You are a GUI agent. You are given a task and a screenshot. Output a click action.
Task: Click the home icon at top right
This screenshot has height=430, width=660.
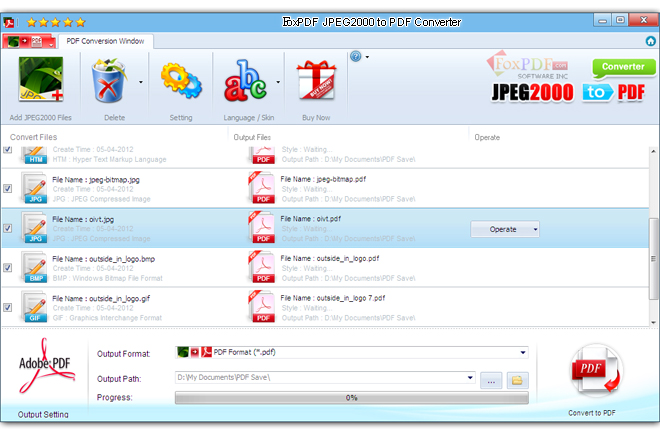point(650,41)
